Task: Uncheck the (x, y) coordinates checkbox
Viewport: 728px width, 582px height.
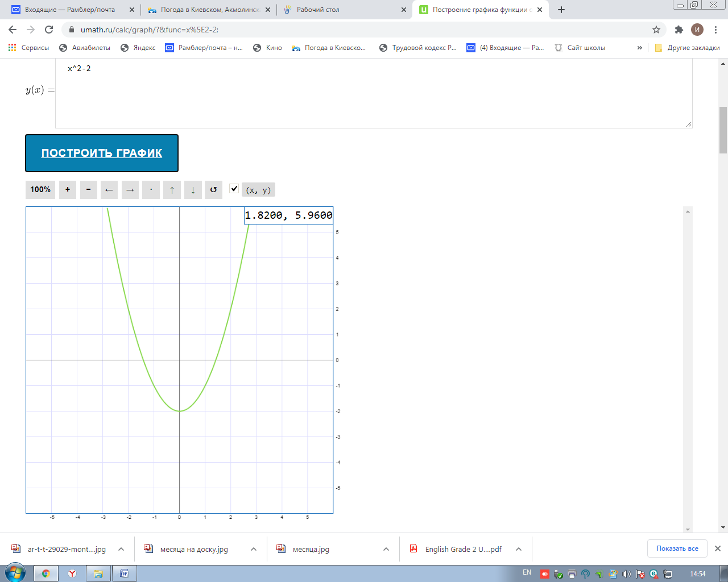Action: [x=234, y=189]
